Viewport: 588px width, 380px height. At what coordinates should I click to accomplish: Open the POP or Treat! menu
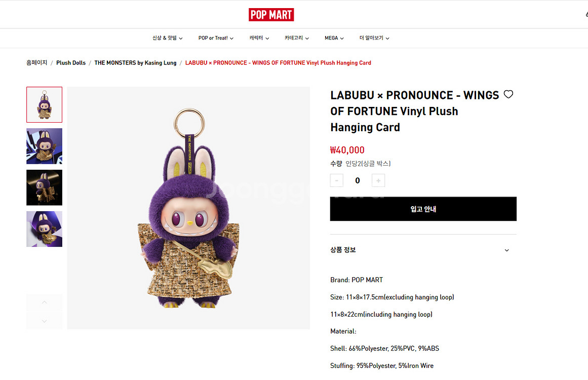(216, 38)
